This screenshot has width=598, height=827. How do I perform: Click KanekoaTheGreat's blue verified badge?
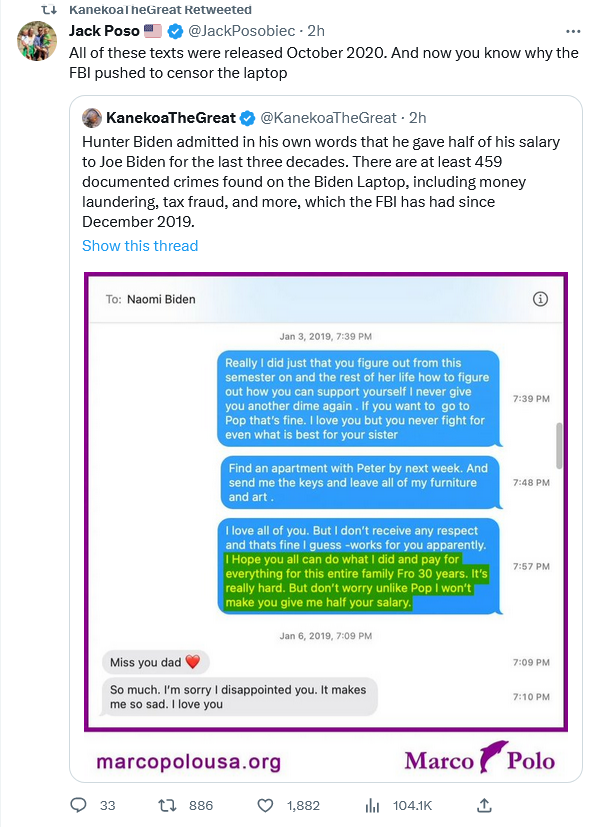point(248,118)
